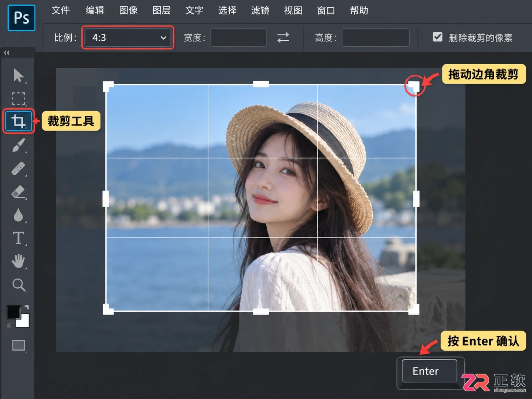532x399 pixels.
Task: Swap foreground and background colors
Action: (x=27, y=307)
